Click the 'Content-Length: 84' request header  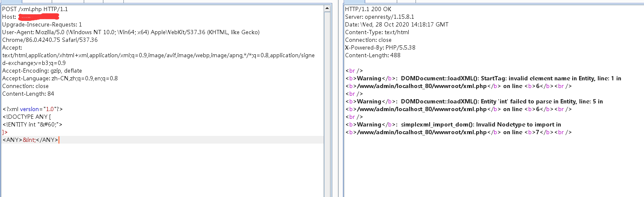(28, 94)
